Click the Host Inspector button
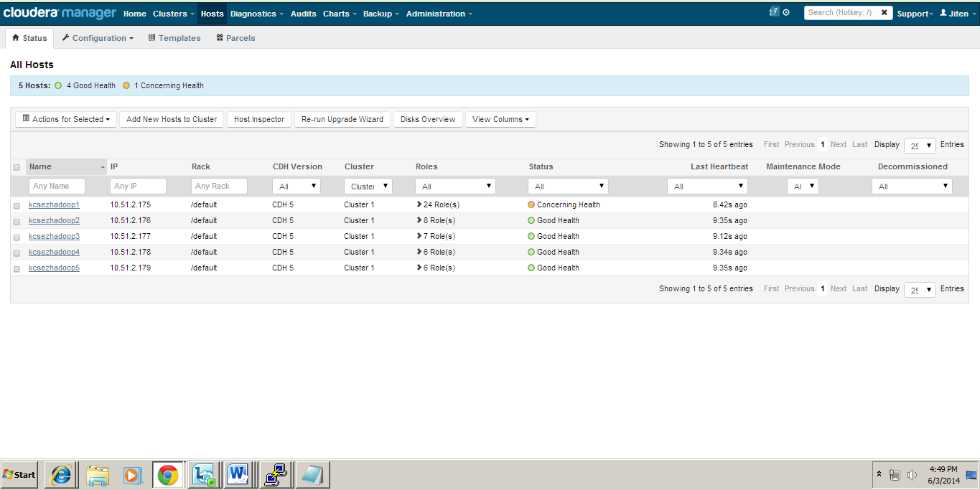Image resolution: width=980 pixels, height=490 pixels. [259, 119]
